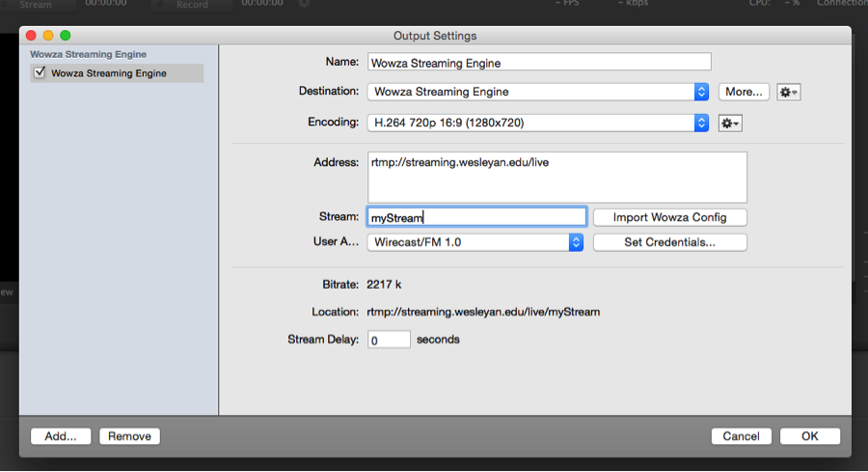This screenshot has width=868, height=472.
Task: Open the Destination dropdown
Action: click(x=537, y=92)
